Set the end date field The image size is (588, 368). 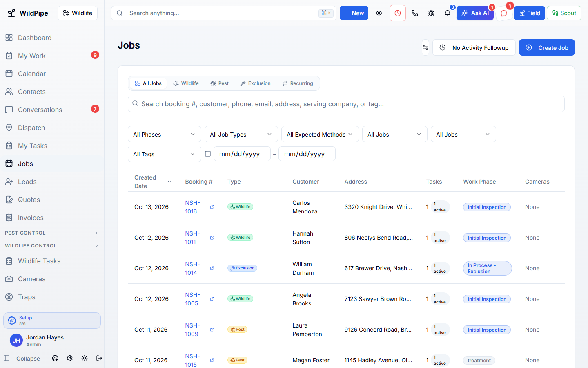click(307, 154)
